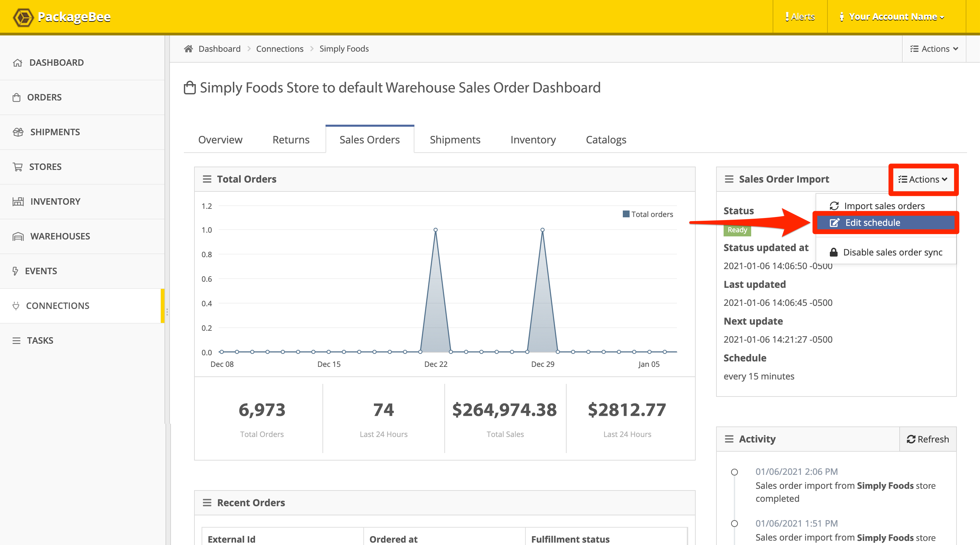Click the Stores cart icon in sidebar
Image resolution: width=980 pixels, height=545 pixels.
coord(17,167)
